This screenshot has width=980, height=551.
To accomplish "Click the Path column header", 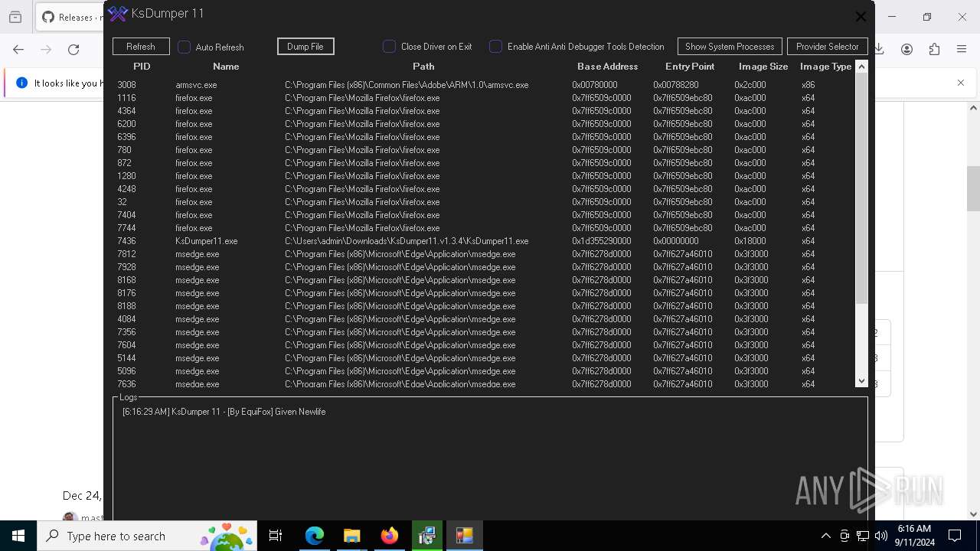I will [423, 67].
